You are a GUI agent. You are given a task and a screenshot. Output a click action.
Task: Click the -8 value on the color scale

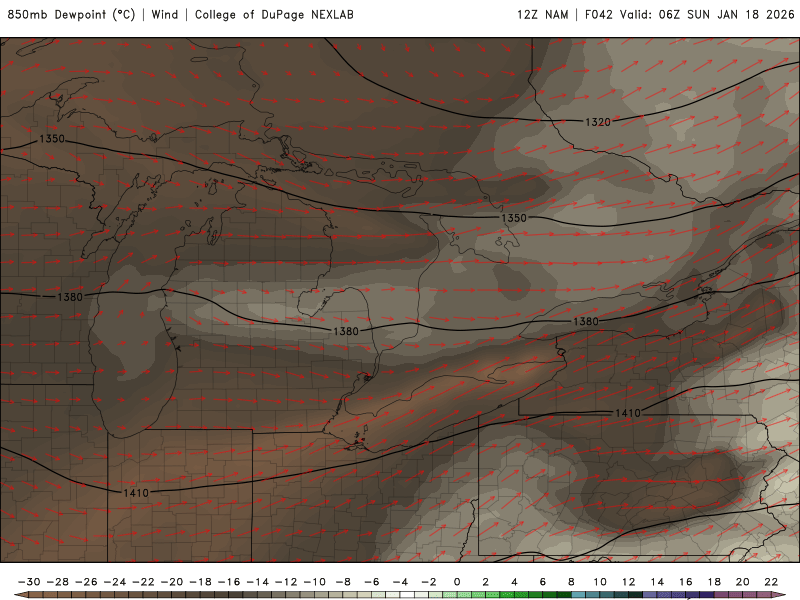point(343,582)
